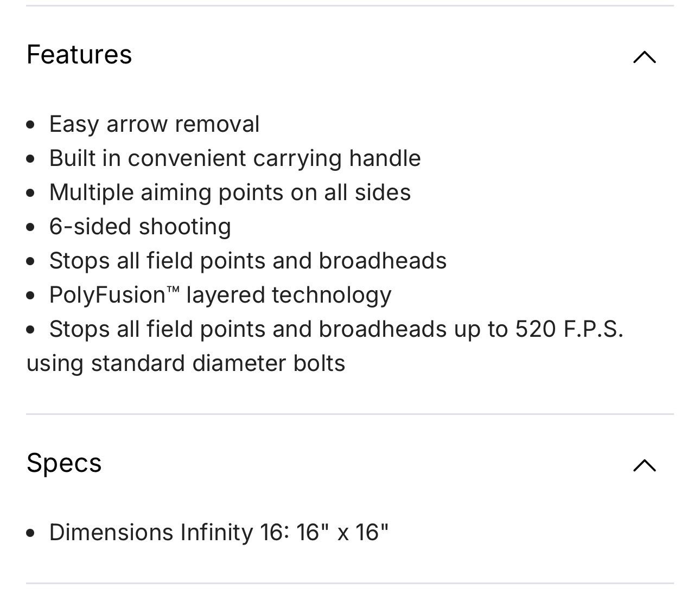The width and height of the screenshot is (700, 589).
Task: Click the trademark symbol after PolyFusion
Action: (x=173, y=290)
